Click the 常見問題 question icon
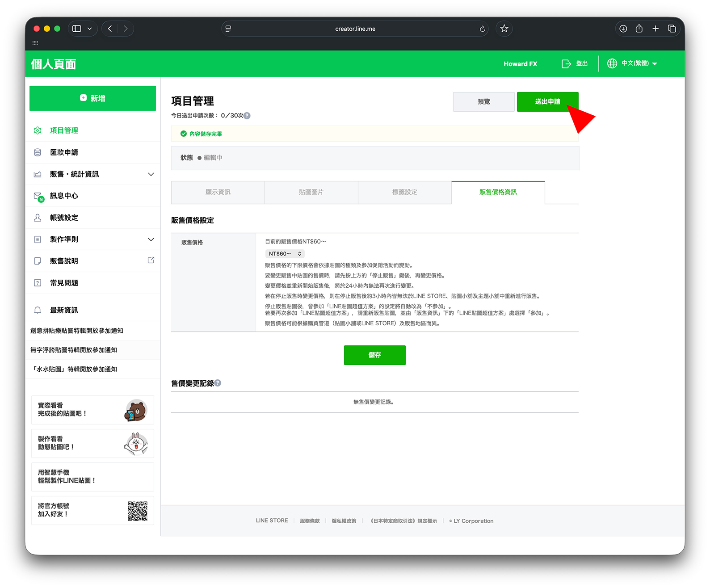Image resolution: width=710 pixels, height=588 pixels. point(38,283)
